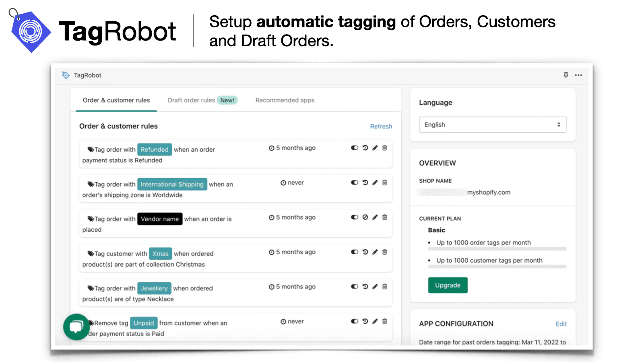Click the Upgrade button
Viewport: 644px width, 362px height.
(448, 285)
